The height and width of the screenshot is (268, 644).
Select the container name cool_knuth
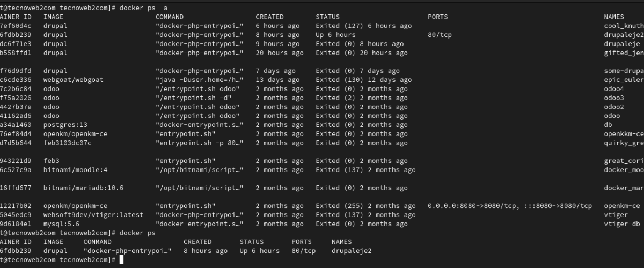[624, 26]
